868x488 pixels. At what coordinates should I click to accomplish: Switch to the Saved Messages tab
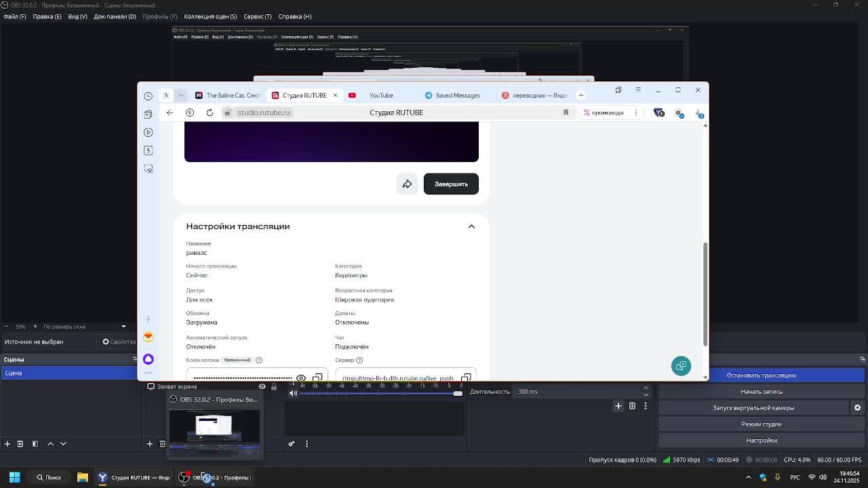click(x=457, y=96)
